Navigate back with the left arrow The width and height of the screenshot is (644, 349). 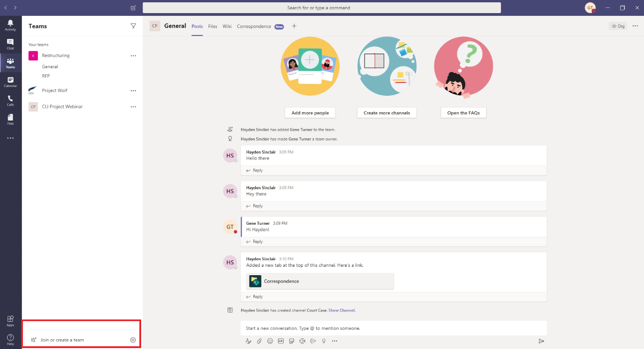(x=6, y=8)
